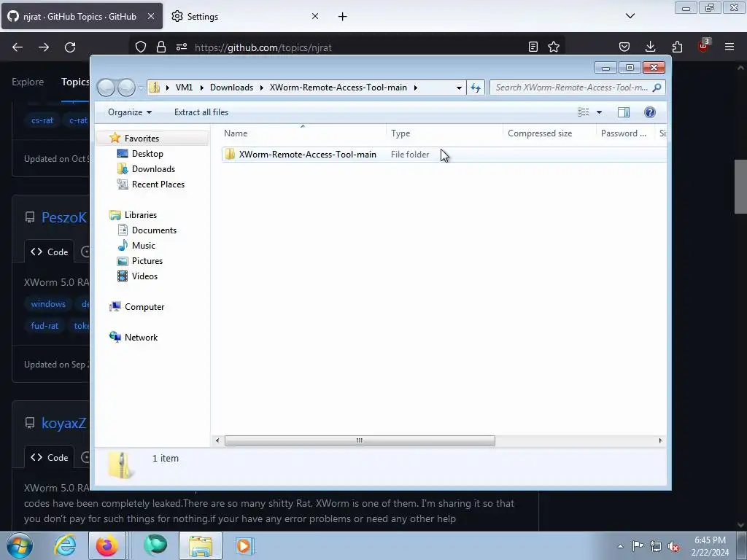Show the Firefox downloads panel
This screenshot has width=747, height=560.
[x=650, y=47]
